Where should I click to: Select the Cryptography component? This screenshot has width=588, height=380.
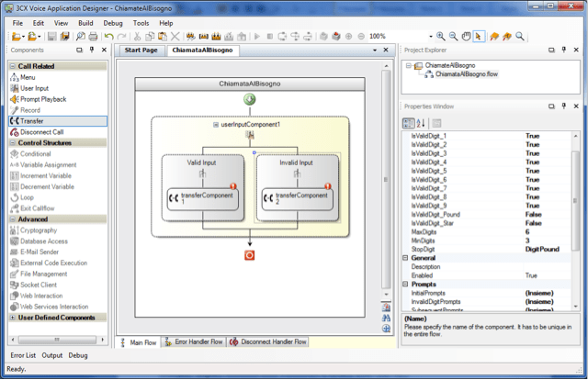[x=34, y=230]
